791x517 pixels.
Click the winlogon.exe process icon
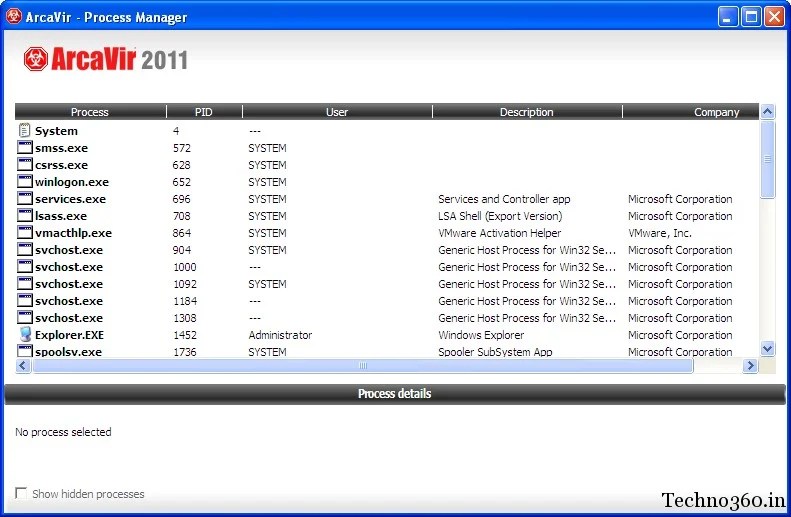pyautogui.click(x=25, y=182)
